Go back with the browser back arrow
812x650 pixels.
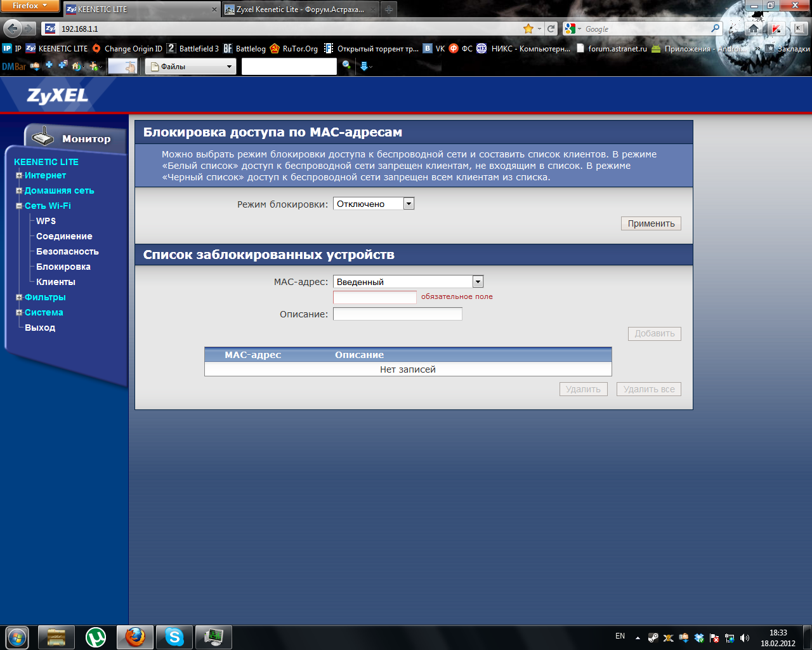tap(12, 29)
